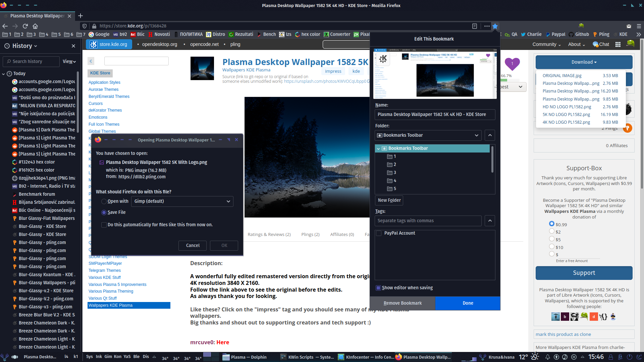Viewport: 644px width, 362px height.
Task: Expand the tags list chevron button
Action: pos(490,221)
